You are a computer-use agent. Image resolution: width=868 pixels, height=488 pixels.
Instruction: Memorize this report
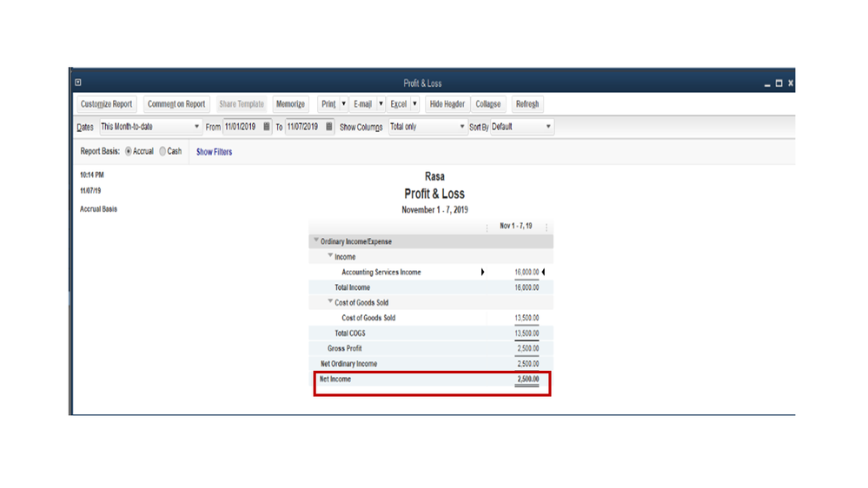(x=290, y=104)
